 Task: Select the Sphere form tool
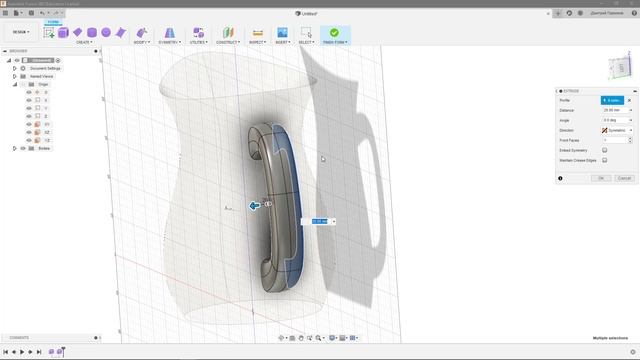tap(106, 32)
